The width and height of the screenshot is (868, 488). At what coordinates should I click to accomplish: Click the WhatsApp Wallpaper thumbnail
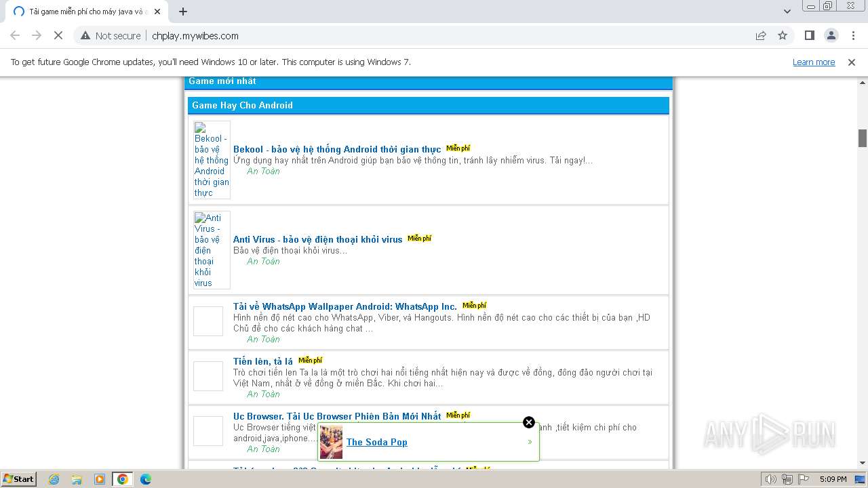pyautogui.click(x=208, y=321)
